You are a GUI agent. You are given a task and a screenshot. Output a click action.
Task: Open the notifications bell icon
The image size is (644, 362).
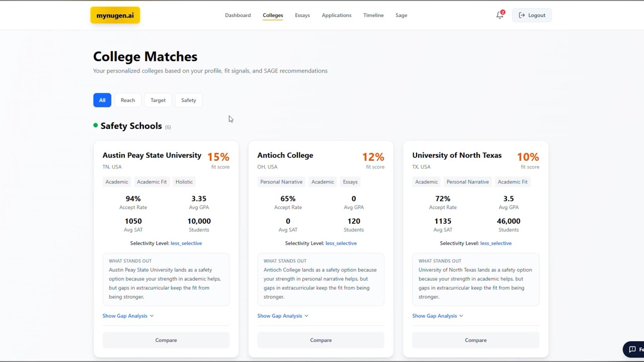500,15
